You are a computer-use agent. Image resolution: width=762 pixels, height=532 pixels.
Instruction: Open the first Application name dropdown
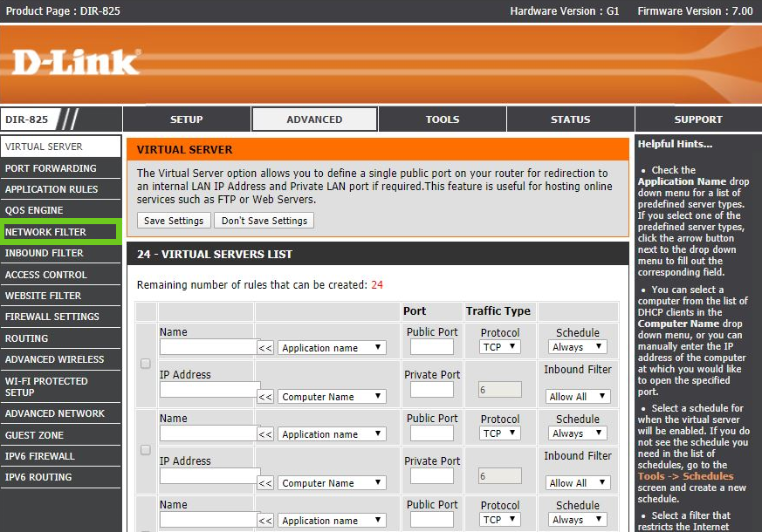click(332, 348)
